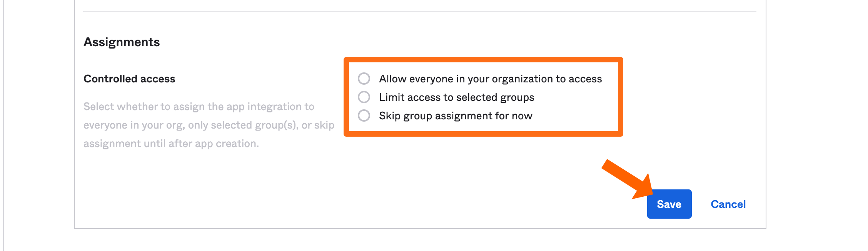Click the 'Allow everyone in your organization to access' label

click(490, 79)
